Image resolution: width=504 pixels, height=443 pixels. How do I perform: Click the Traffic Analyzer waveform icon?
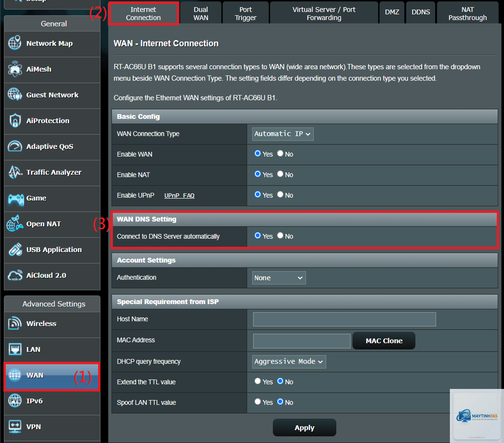click(15, 172)
